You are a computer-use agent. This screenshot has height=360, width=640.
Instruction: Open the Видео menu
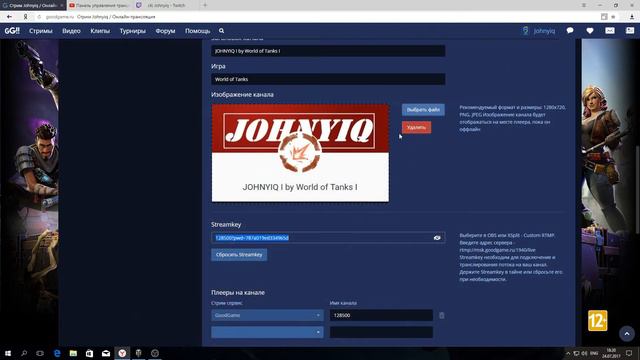[71, 31]
